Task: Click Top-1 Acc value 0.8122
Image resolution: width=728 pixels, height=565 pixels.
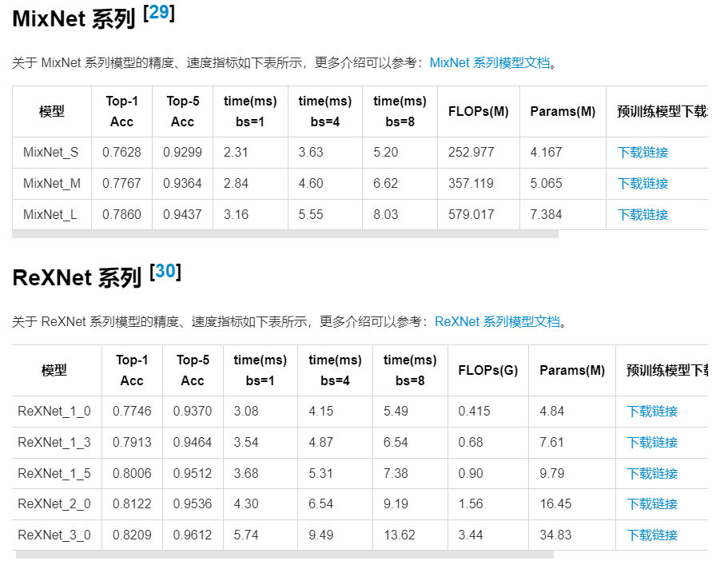Action: pos(132,503)
